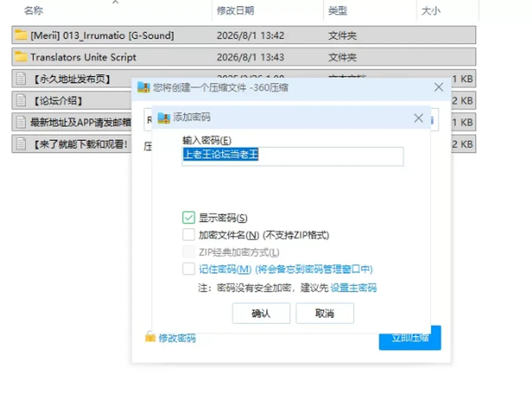Click the 取消 button
The height and width of the screenshot is (407, 532).
[x=325, y=313]
